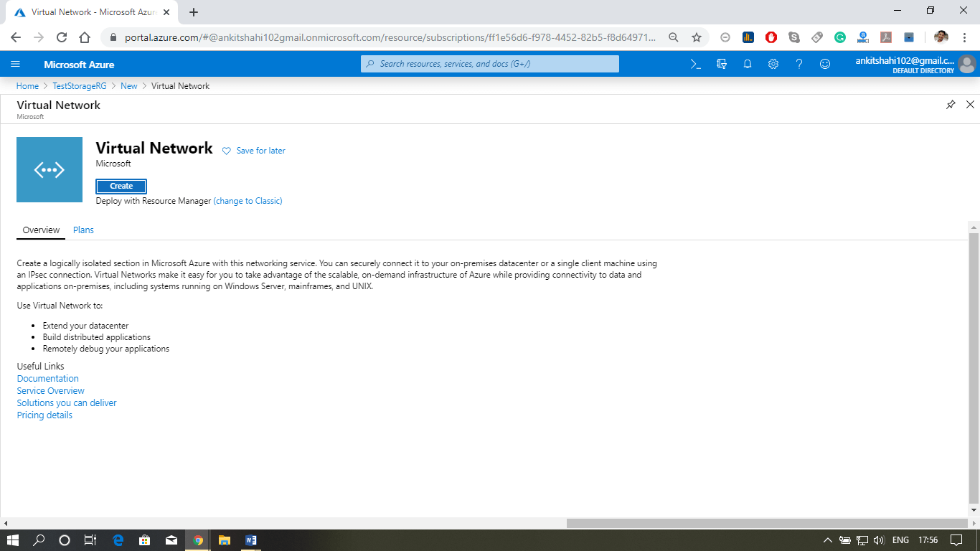Click the Microsoft Azure portal logo
Screen dimensions: 980x551
(x=79, y=65)
